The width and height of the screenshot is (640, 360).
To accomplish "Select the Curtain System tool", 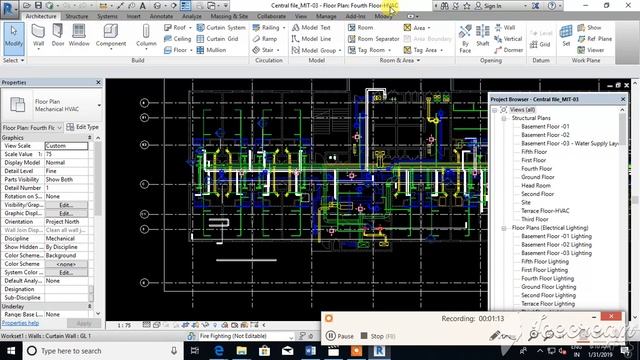I will pyautogui.click(x=221, y=27).
